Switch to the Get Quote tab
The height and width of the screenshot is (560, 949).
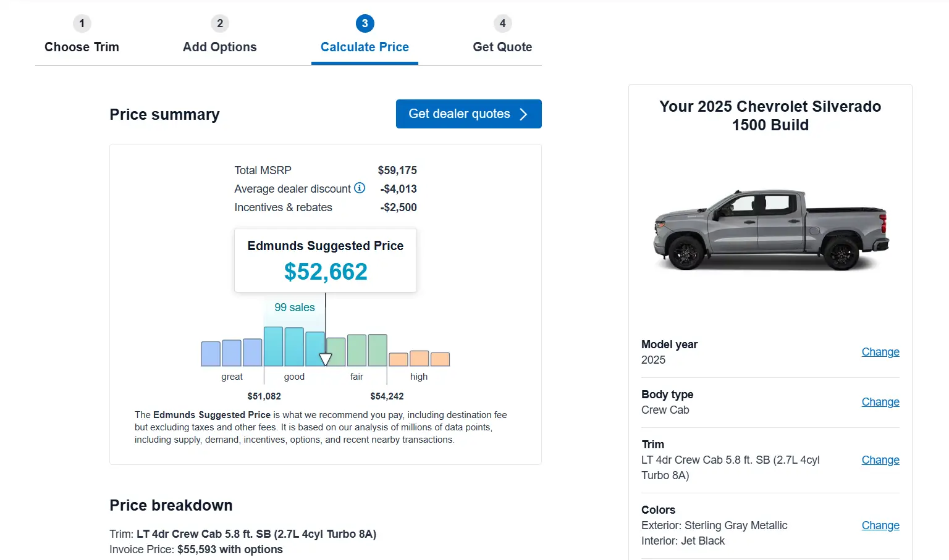point(502,47)
